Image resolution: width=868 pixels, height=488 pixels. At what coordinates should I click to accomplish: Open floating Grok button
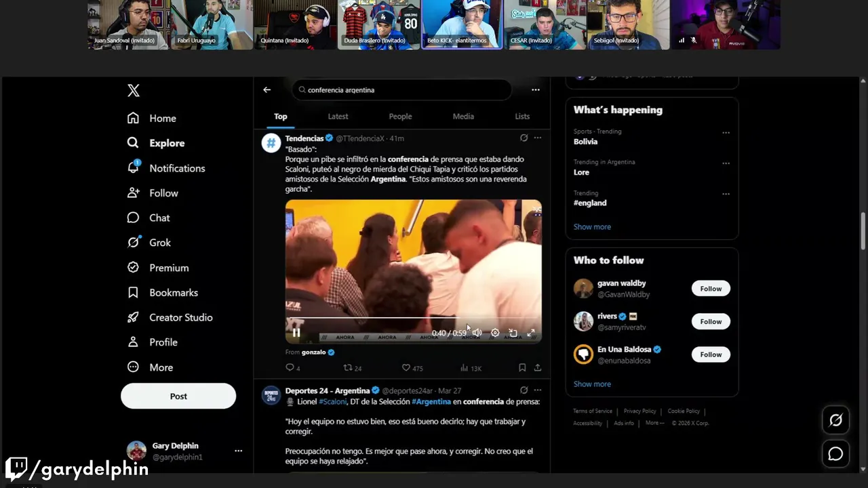(x=835, y=420)
